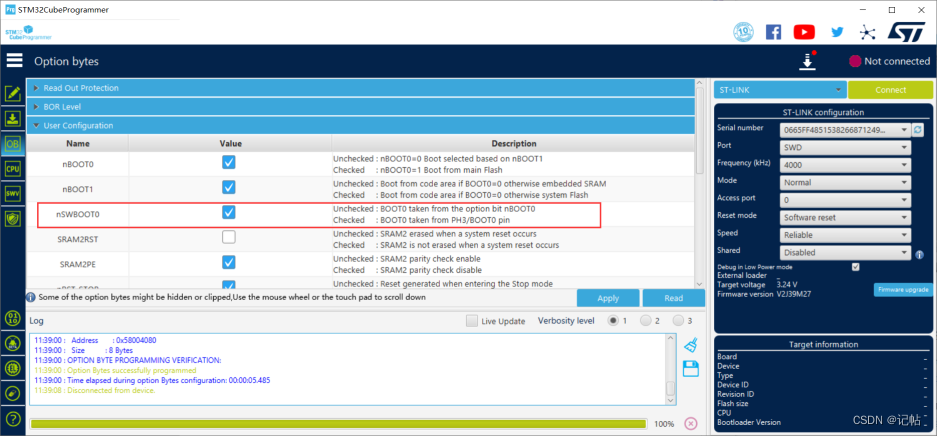937x436 pixels.
Task: Click the Name column header
Action: (x=77, y=143)
